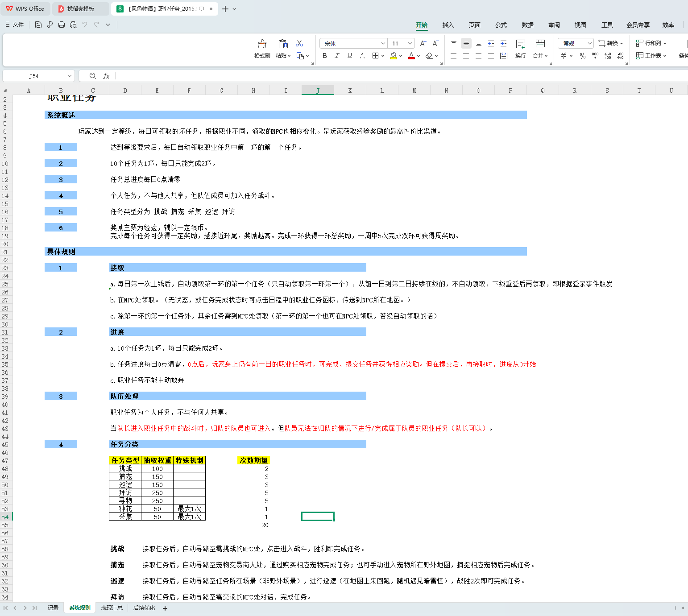688x616 pixels.
Task: Click the Increase Font Size icon
Action: pyautogui.click(x=423, y=43)
